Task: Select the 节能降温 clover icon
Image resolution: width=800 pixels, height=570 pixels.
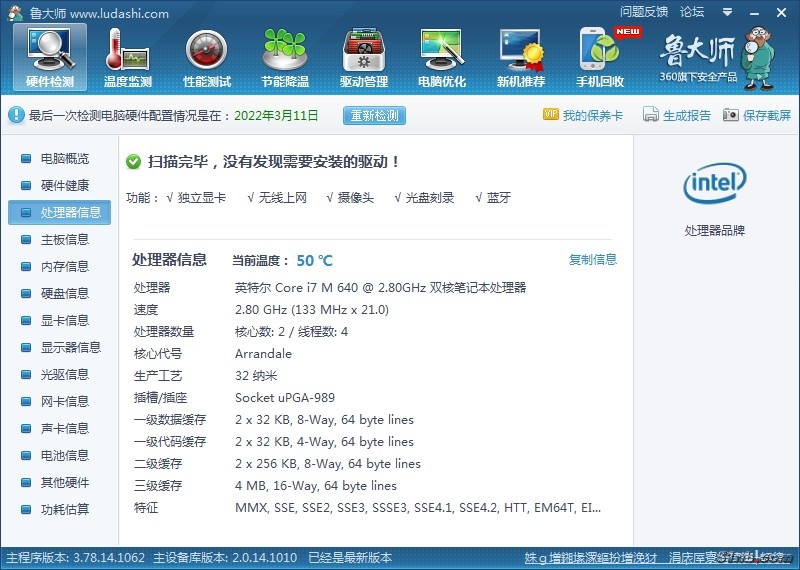Action: pyautogui.click(x=285, y=57)
